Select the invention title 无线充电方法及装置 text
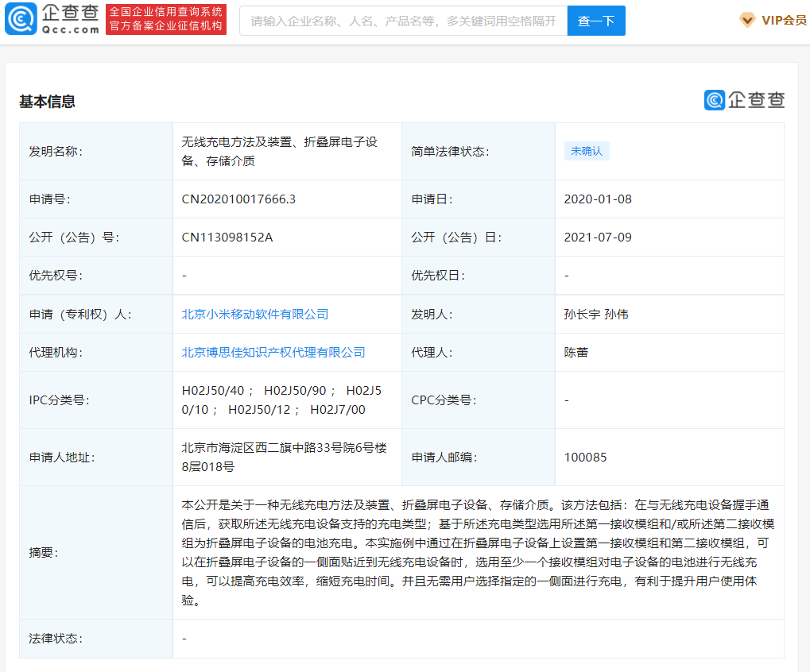 pyautogui.click(x=237, y=142)
